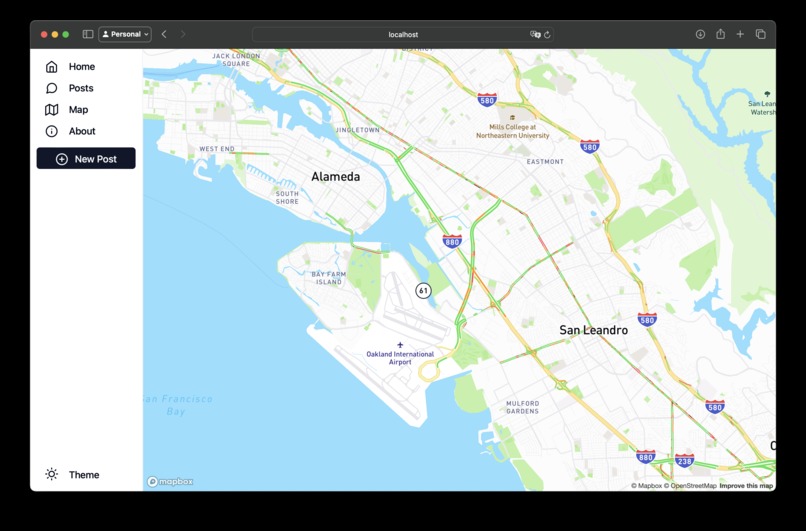Screen dimensions: 806x531
Task: Click the Posts speech bubble icon
Action: tap(51, 88)
